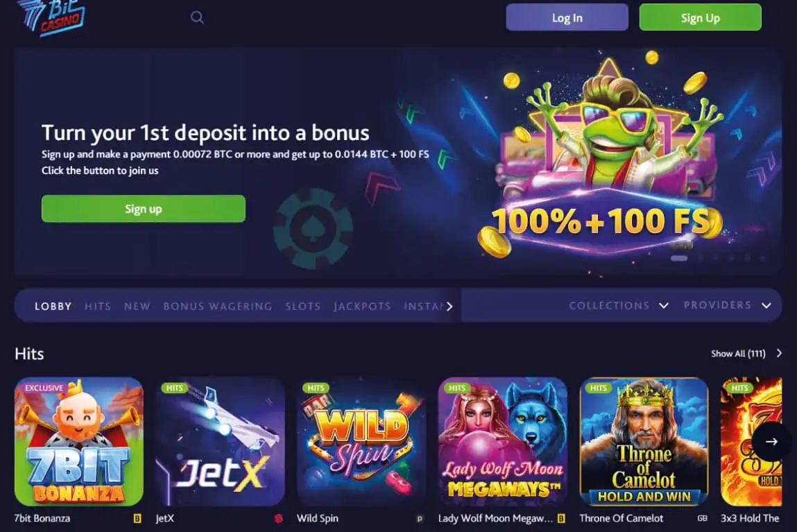Screen dimensions: 797x532
Task: Click provider icon next to Throne Of Camelot
Action: tap(703, 519)
